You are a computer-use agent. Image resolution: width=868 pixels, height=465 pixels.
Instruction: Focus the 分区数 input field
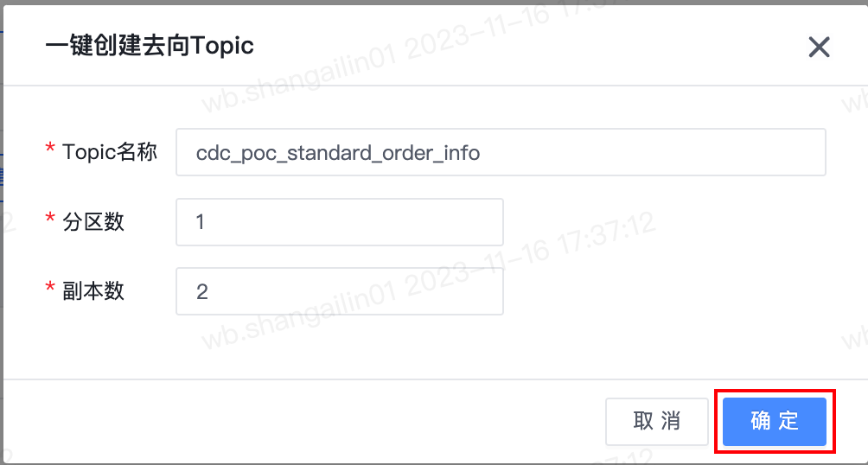(340, 222)
